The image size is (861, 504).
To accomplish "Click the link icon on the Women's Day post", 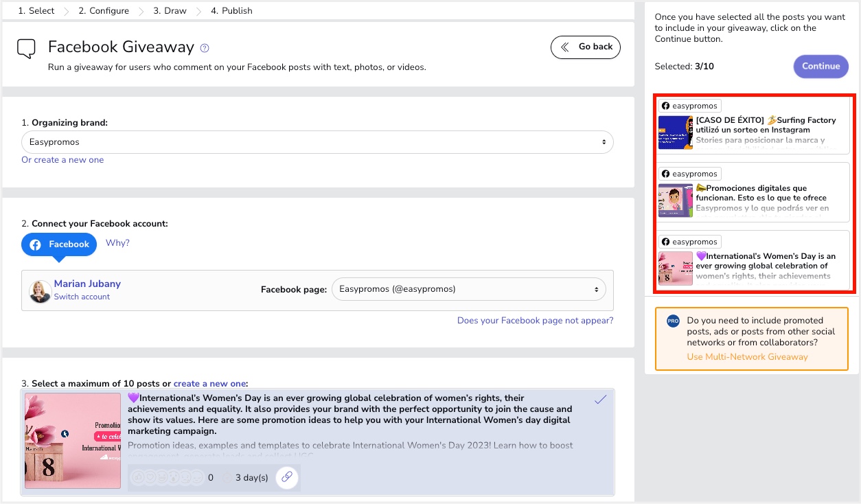I will pyautogui.click(x=287, y=477).
